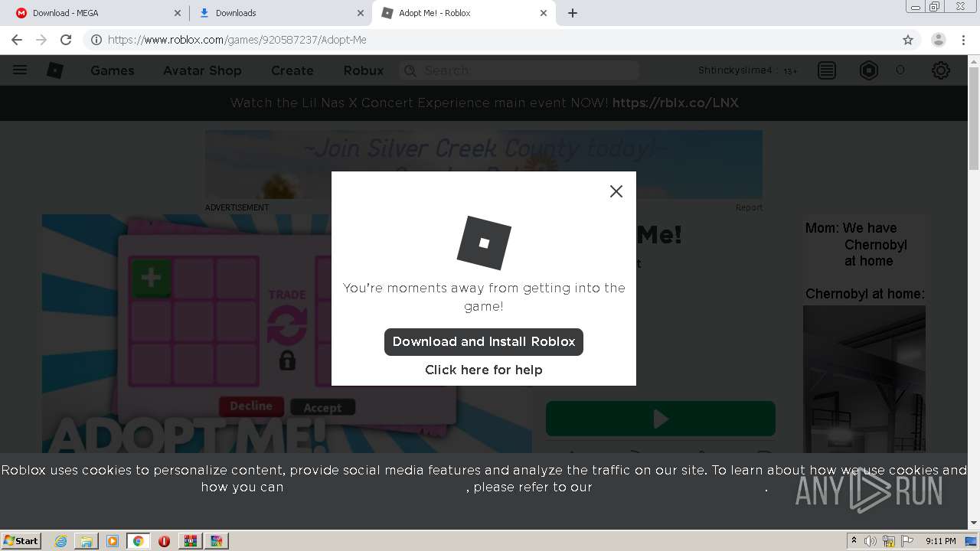Select Chrome in the taskbar
Viewport: 980px width, 551px height.
138,541
